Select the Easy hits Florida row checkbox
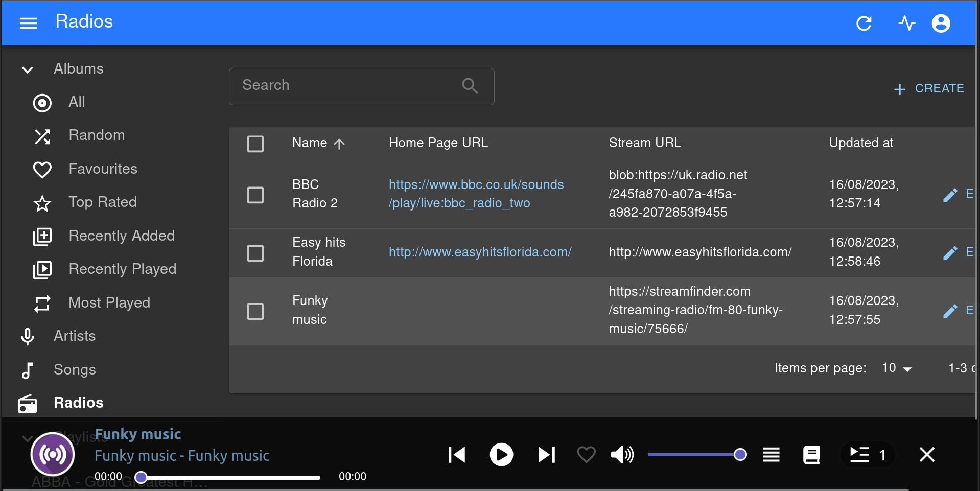This screenshot has width=980, height=491. tap(255, 253)
